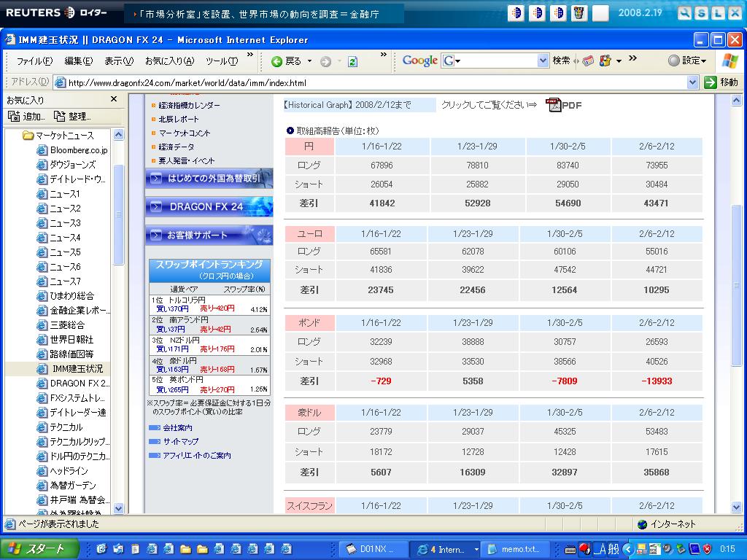747x560 pixels.
Task: Open the お気に入り(A) menu
Action: 169,61
